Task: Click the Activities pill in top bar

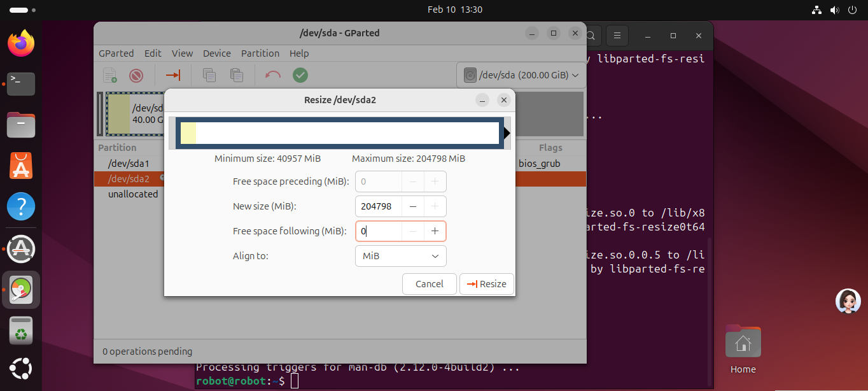Action: tap(24, 10)
